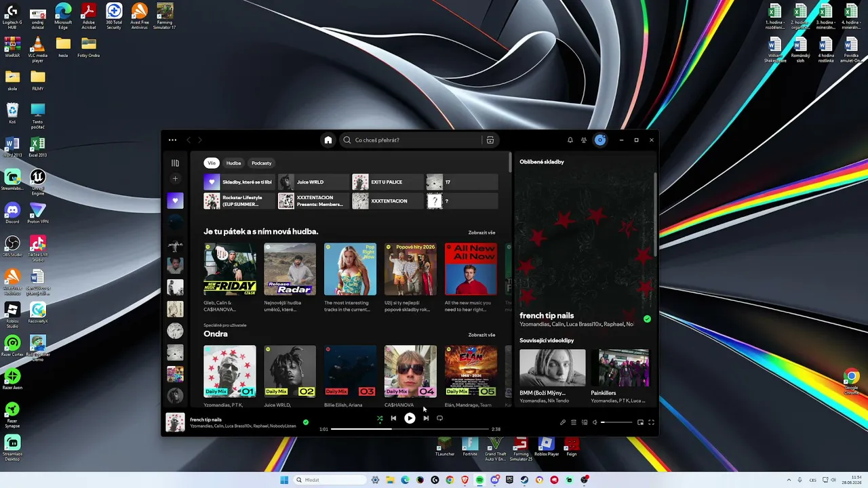This screenshot has width=868, height=488.
Task: Open the Ondra section heading
Action: pyautogui.click(x=216, y=334)
